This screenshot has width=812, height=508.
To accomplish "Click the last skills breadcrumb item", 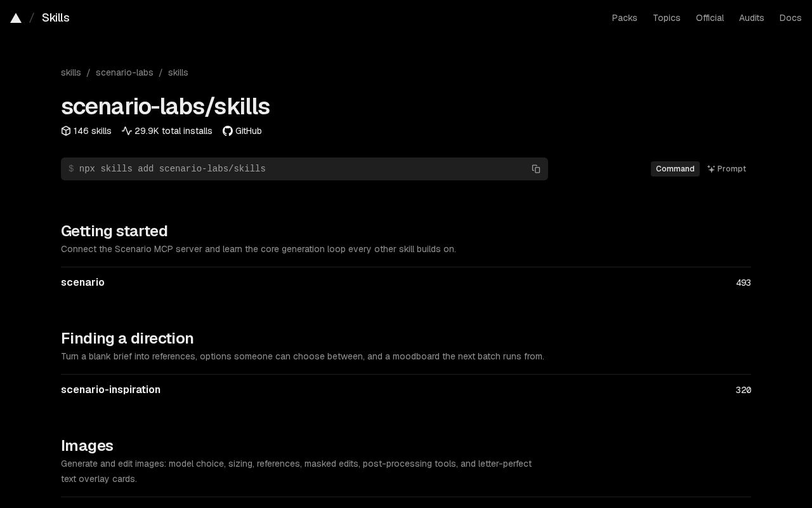I will [x=178, y=72].
